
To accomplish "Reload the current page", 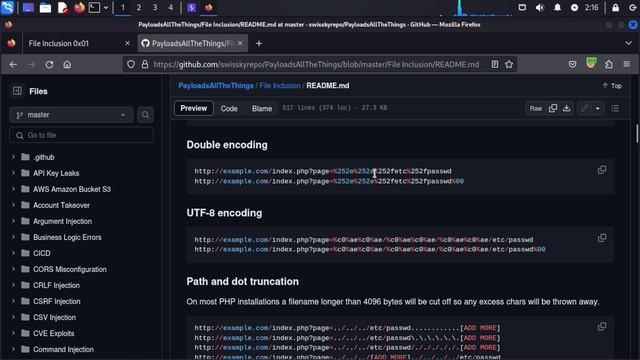I will (x=49, y=64).
